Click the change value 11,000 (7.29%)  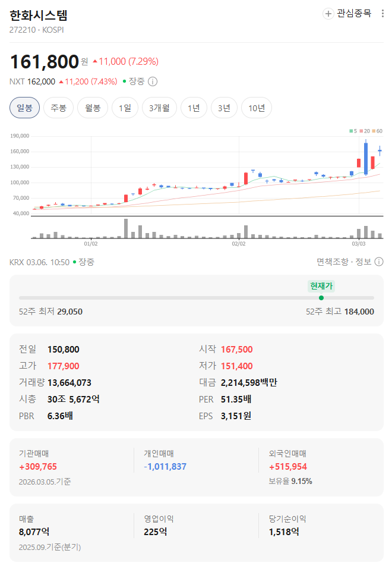point(125,62)
